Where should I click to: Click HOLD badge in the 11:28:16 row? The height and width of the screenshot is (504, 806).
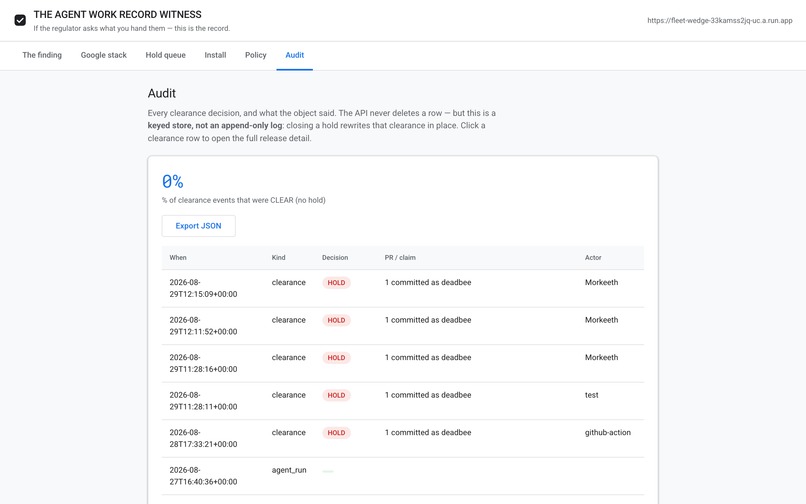[336, 358]
